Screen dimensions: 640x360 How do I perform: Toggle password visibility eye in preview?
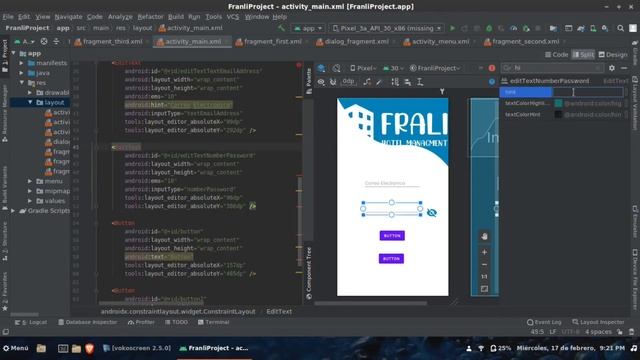click(431, 213)
